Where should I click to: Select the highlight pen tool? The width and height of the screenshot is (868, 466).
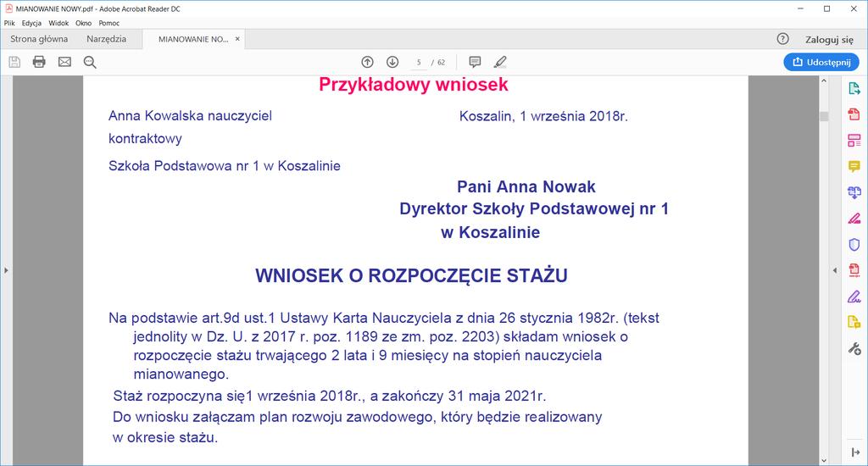500,62
